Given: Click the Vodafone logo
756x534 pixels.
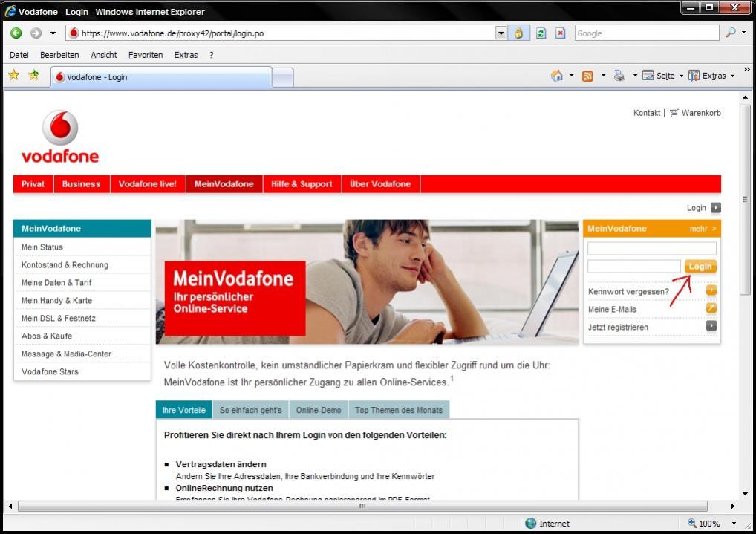Looking at the screenshot, I should click(x=60, y=137).
